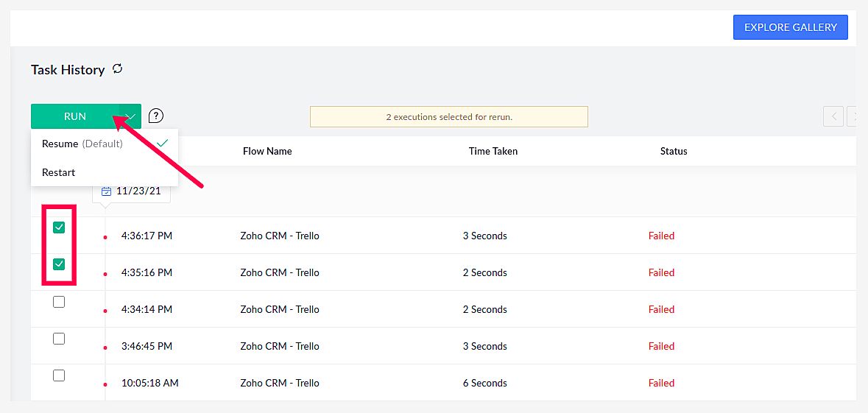Check the 10:05:18 AM execution checkbox

tap(59, 375)
